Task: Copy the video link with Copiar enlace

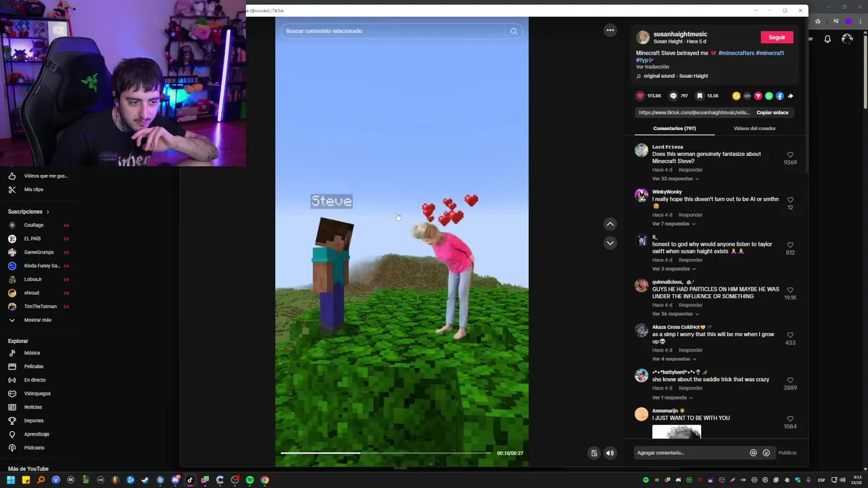Action: click(x=772, y=113)
